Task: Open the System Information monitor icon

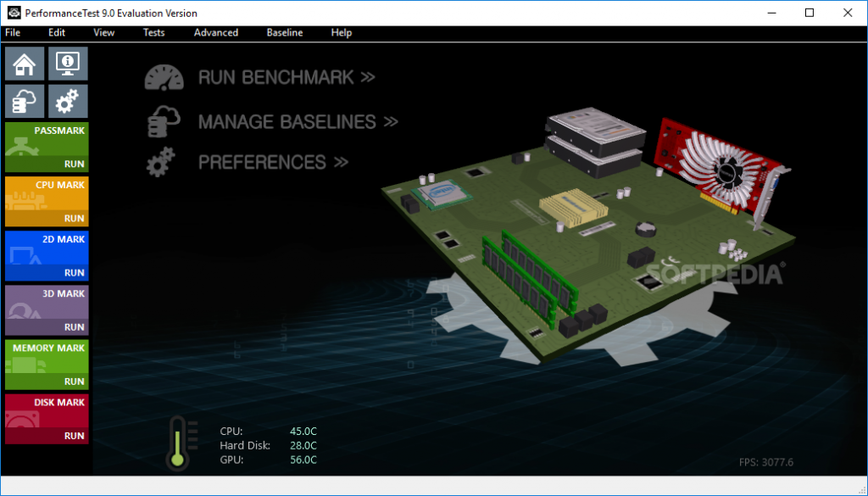Action: [x=68, y=63]
